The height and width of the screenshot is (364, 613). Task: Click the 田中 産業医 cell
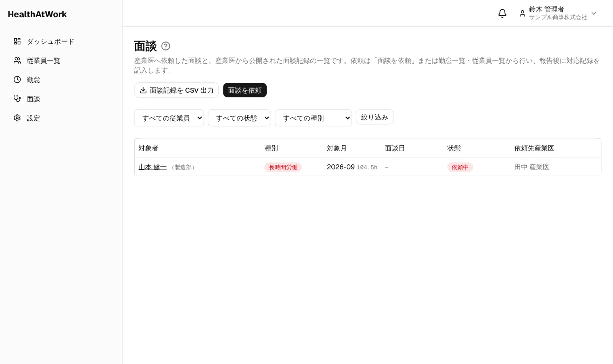click(532, 167)
